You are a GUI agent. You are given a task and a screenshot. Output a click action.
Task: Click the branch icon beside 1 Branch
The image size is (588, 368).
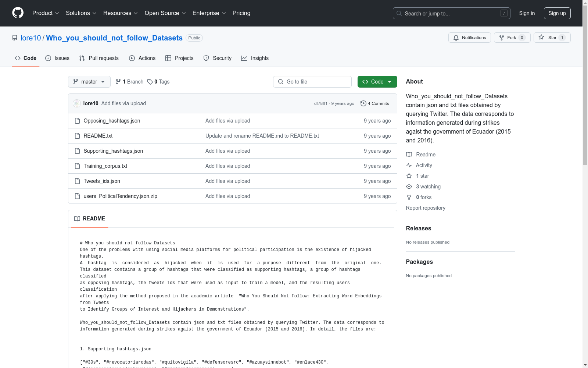(x=118, y=82)
